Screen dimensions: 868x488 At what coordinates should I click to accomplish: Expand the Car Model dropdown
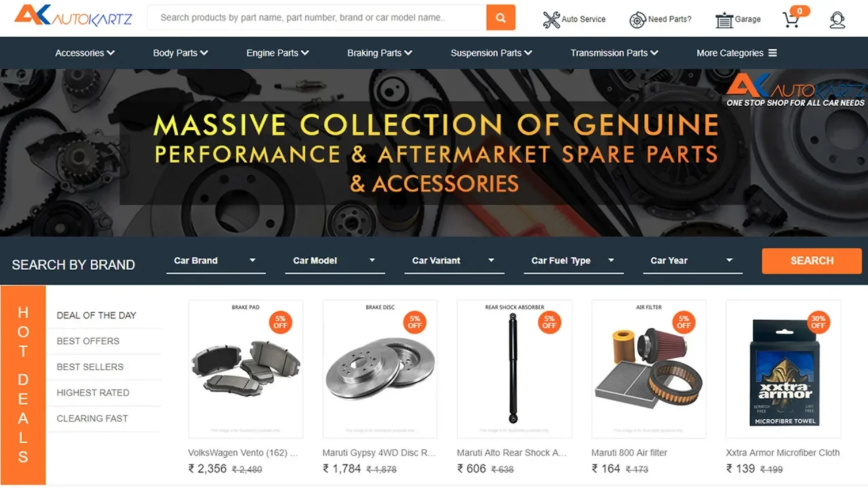pos(334,261)
